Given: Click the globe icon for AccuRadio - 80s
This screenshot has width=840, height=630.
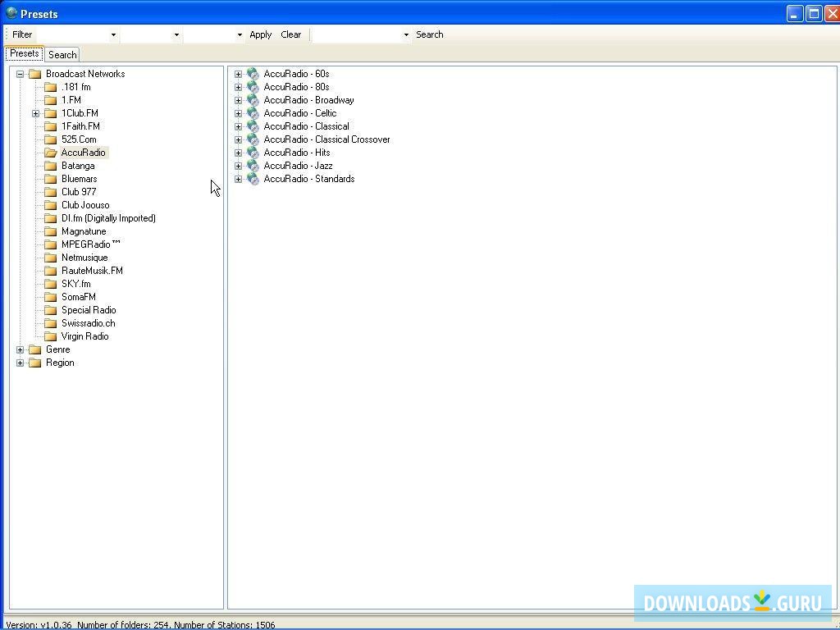Looking at the screenshot, I should pyautogui.click(x=253, y=87).
